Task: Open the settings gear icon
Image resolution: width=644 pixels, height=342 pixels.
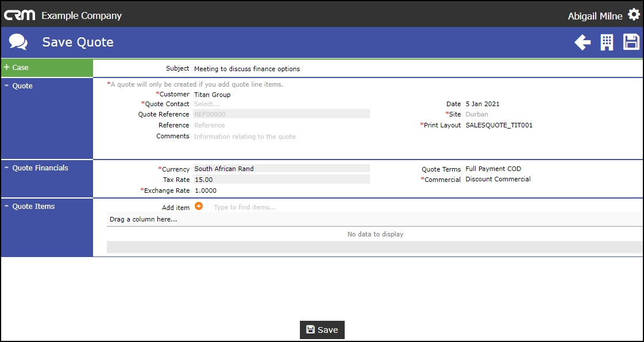Action: pos(634,15)
